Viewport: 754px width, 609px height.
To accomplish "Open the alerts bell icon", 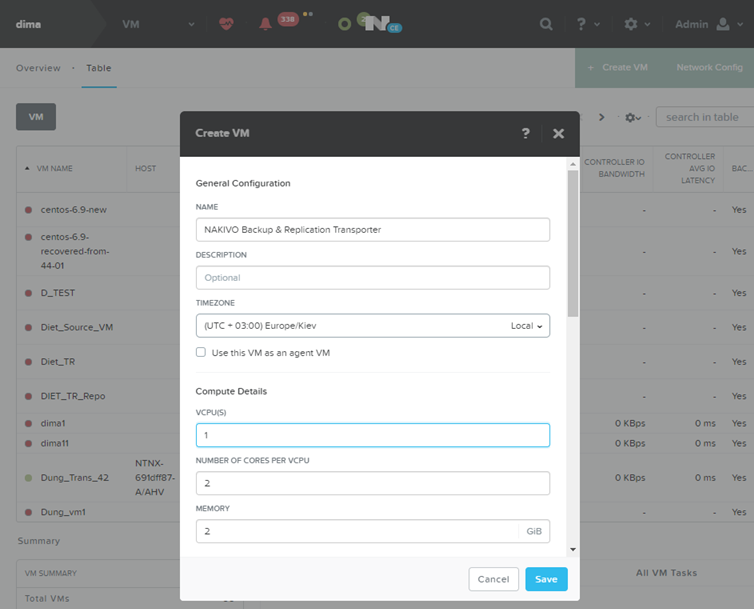I will (x=265, y=23).
